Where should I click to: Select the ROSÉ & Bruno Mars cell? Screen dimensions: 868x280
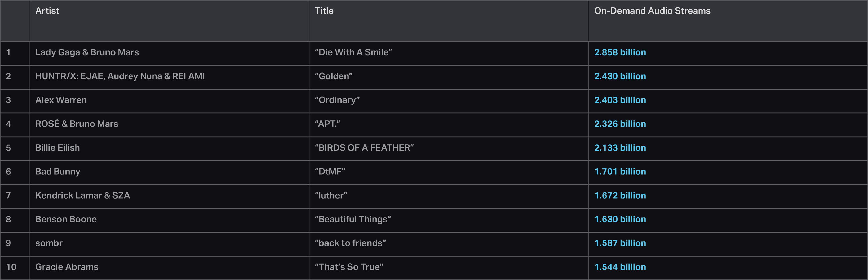(77, 124)
